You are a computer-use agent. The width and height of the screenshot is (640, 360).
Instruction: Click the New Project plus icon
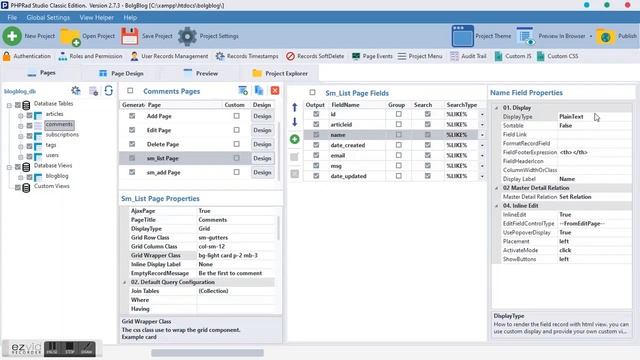point(12,36)
